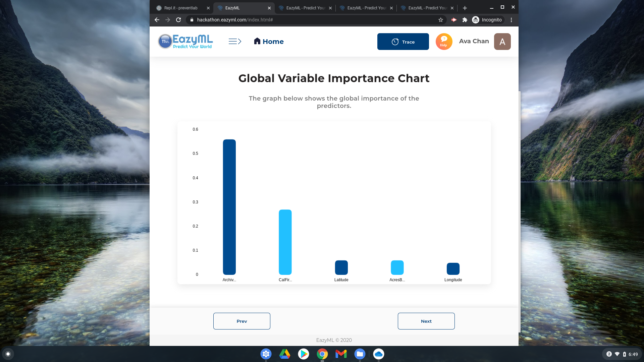
Task: Click the Prev button
Action: [241, 321]
